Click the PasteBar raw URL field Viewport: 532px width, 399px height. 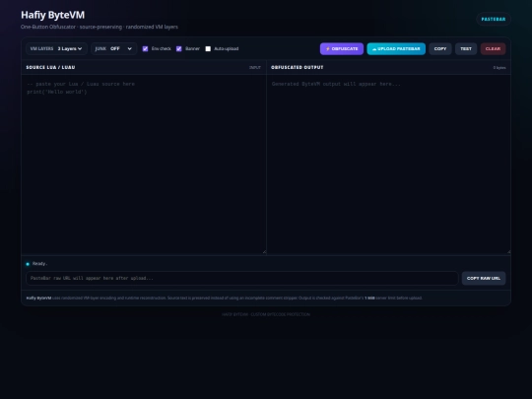[242, 278]
